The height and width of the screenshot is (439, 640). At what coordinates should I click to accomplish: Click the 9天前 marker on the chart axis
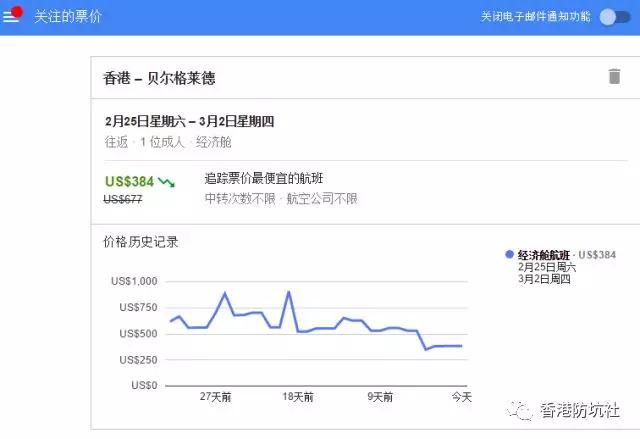click(380, 397)
